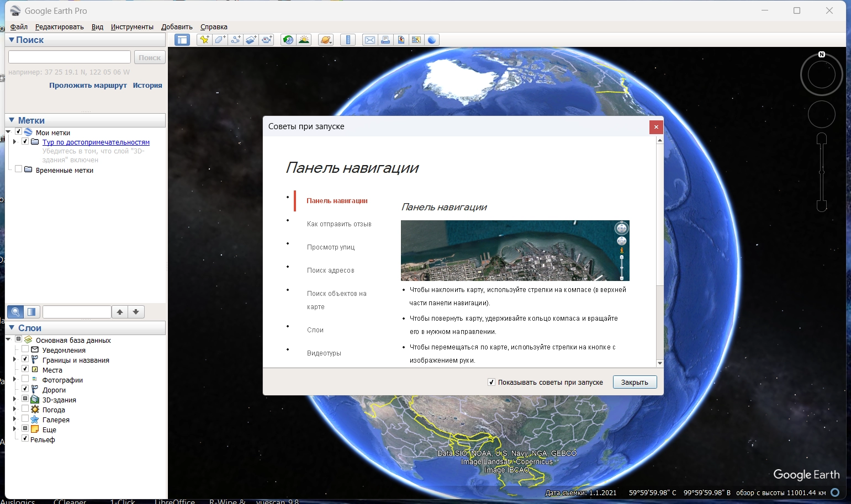Record a tour with the camera icon
Screen dimensions: 851x504
pyautogui.click(x=267, y=40)
